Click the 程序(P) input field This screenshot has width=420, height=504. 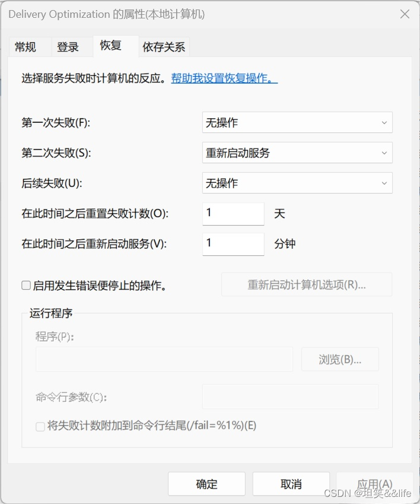pos(164,359)
